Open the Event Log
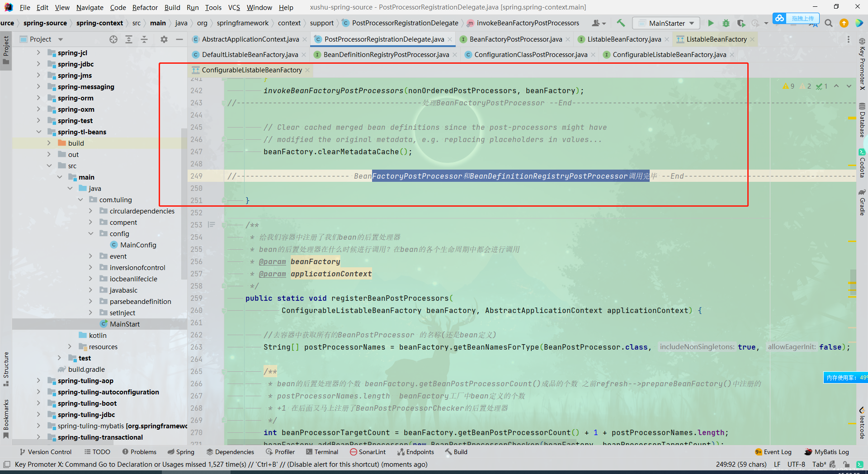 (773, 452)
